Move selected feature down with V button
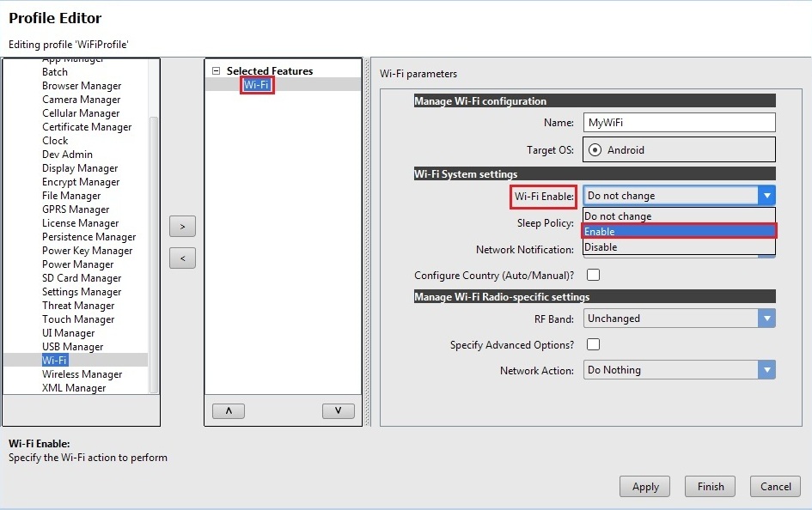812x510 pixels. pos(338,411)
